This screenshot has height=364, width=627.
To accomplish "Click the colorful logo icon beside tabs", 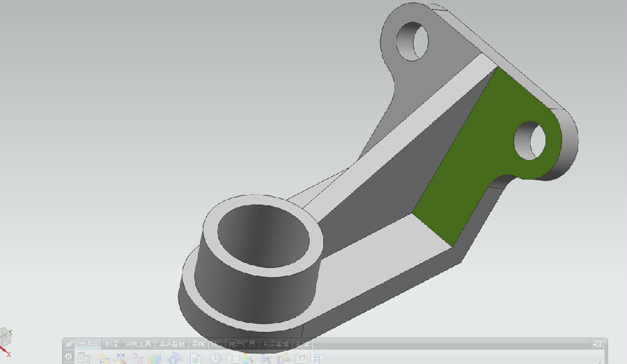I will tap(70, 344).
